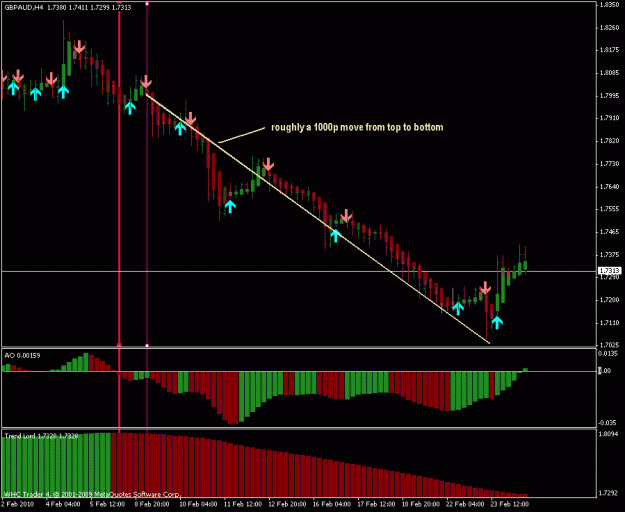Click cyan up arrow under the 11 Feb swing low
625x512 pixels.
[x=230, y=206]
